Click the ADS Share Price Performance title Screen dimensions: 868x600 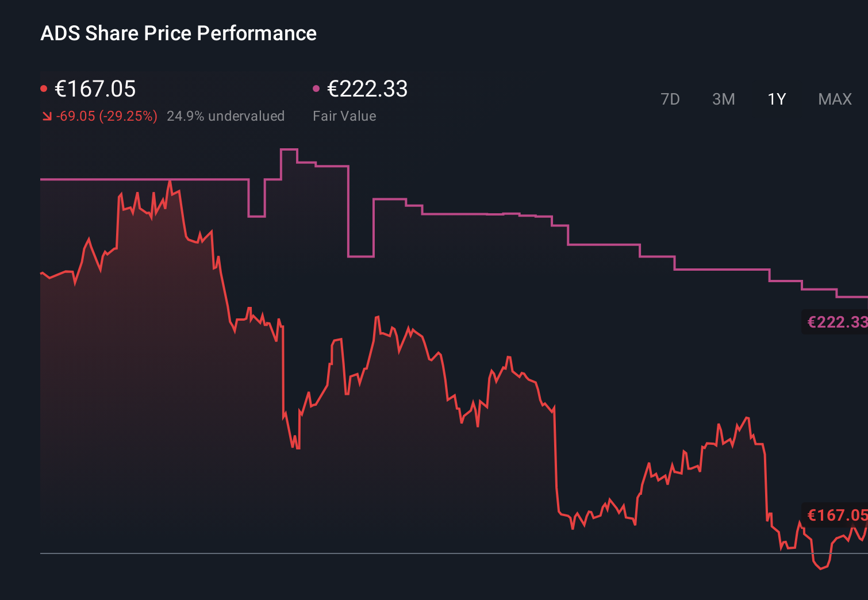pos(178,33)
